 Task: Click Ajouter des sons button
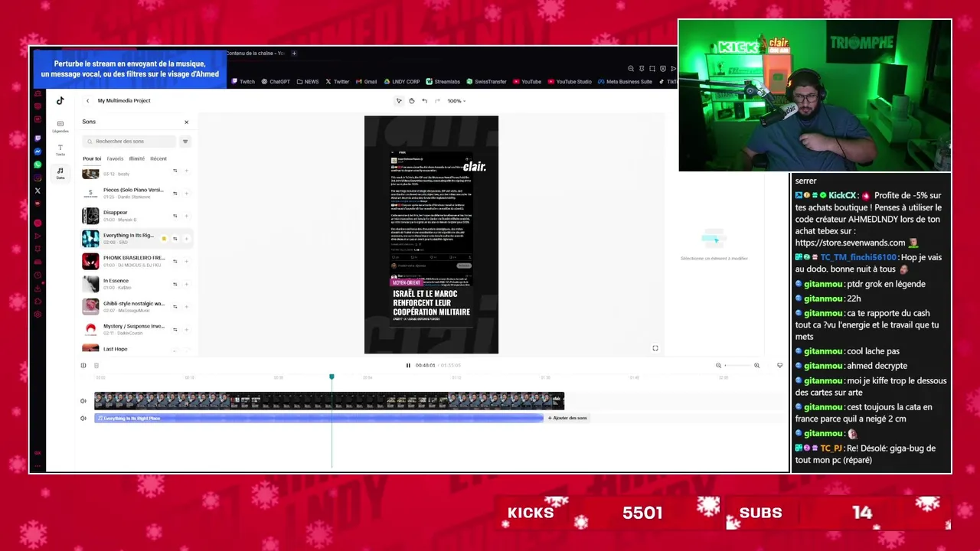pos(567,419)
